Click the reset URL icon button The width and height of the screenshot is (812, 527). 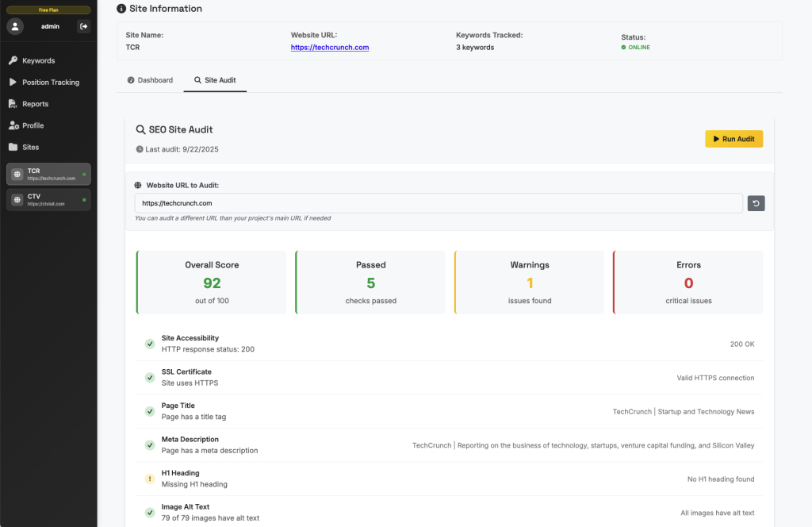[756, 203]
